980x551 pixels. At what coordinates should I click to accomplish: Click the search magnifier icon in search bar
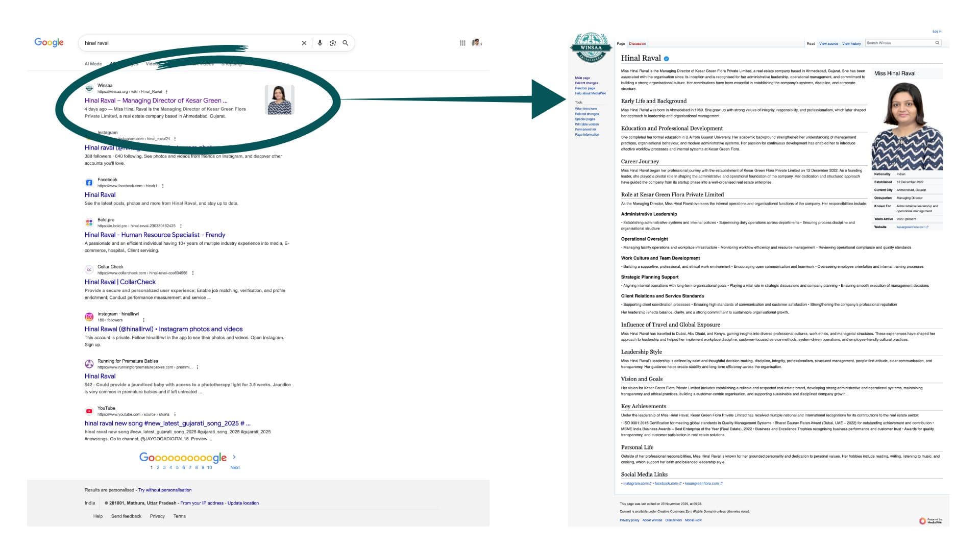(346, 43)
